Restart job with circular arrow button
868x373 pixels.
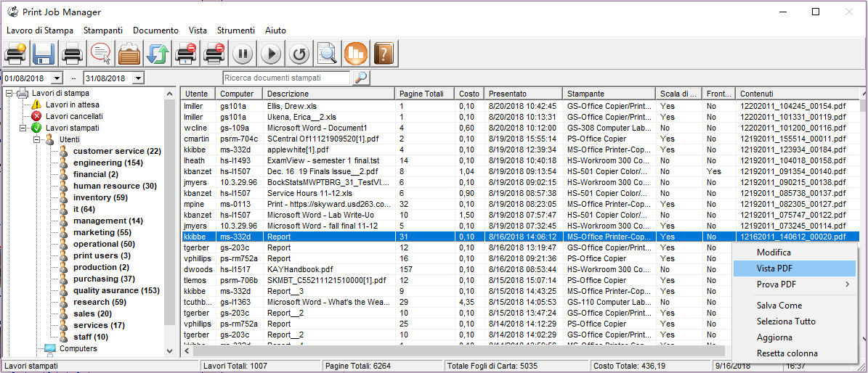299,54
